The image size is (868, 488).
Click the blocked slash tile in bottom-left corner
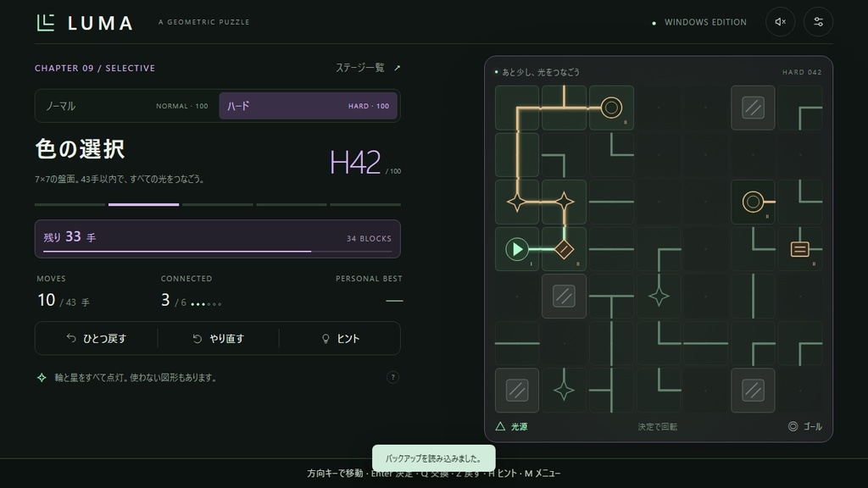tap(517, 390)
